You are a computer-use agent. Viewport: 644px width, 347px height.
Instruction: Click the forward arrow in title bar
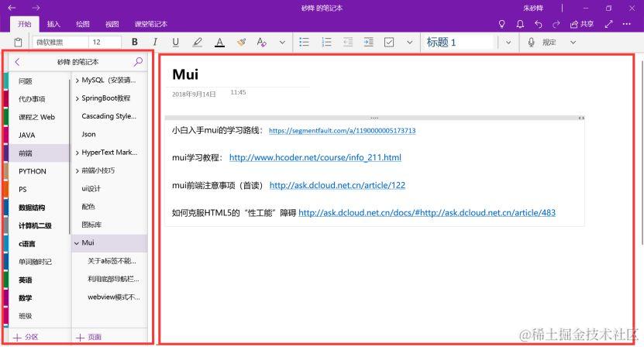coord(36,8)
